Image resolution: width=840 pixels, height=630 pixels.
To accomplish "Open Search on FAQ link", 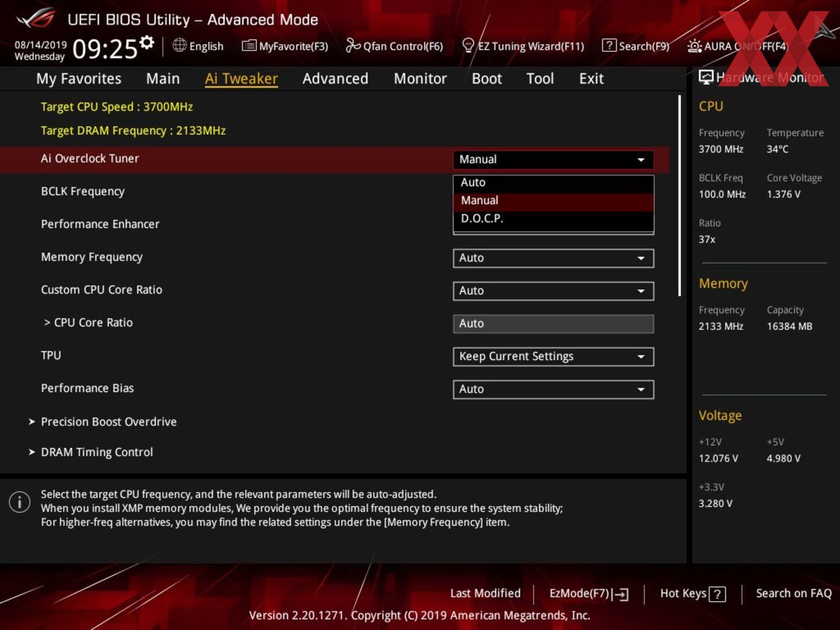I will tap(794, 594).
